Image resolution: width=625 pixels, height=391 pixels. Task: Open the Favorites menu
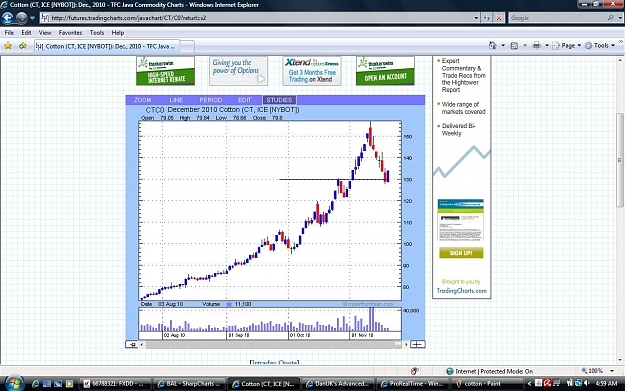pos(70,33)
